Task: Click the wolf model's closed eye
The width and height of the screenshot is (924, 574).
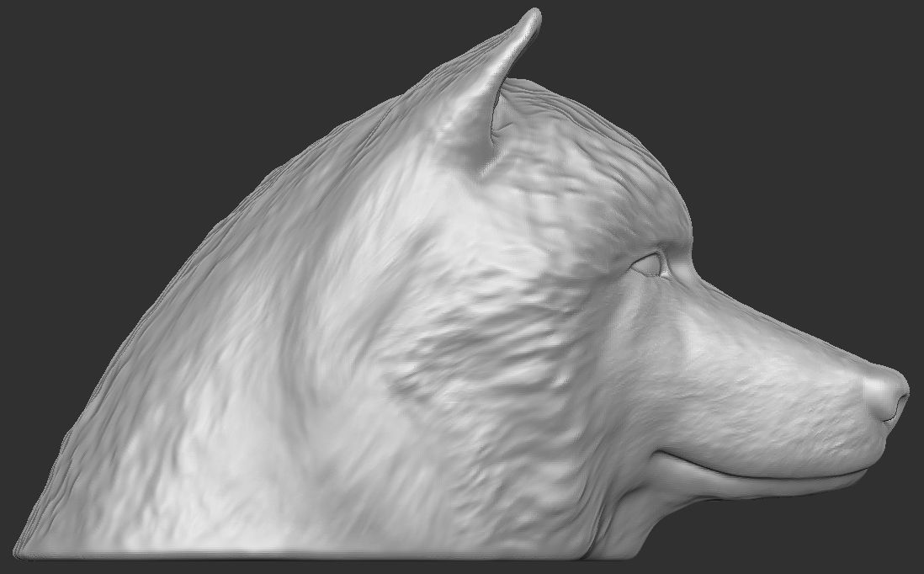Action: [x=650, y=265]
